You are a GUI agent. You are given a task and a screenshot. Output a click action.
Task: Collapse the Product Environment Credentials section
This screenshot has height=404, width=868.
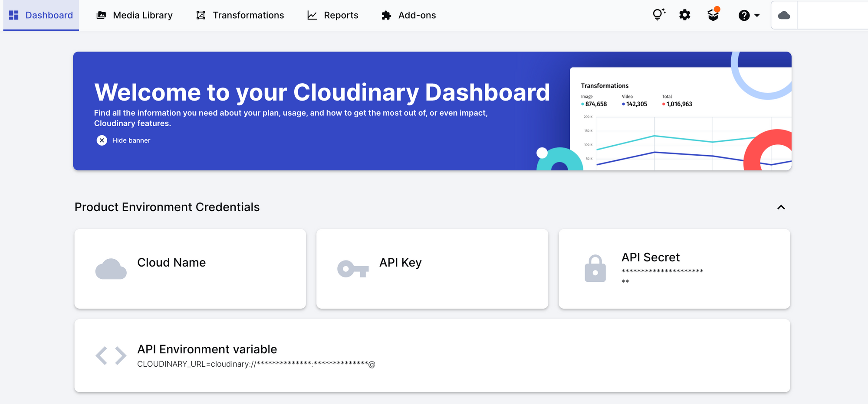tap(781, 208)
